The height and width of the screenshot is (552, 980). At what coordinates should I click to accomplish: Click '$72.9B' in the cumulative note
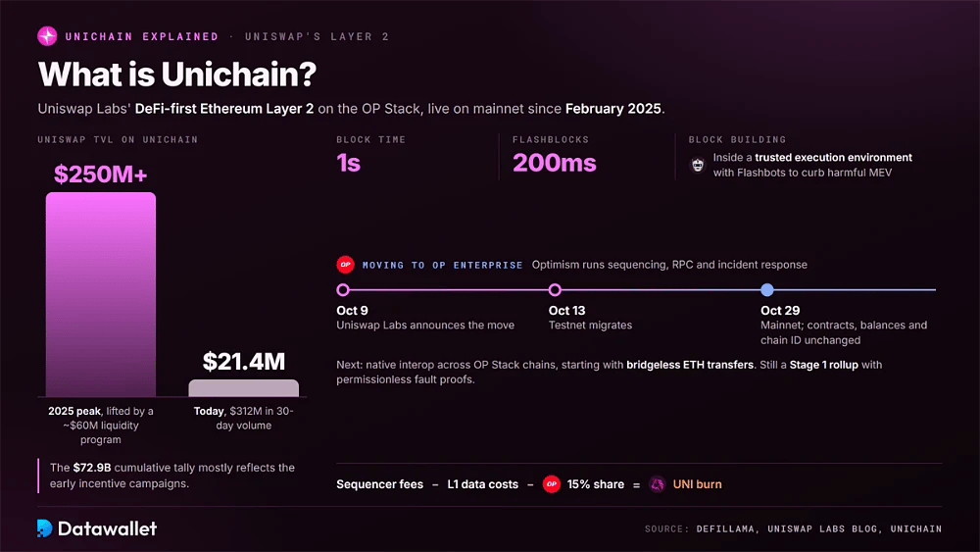click(92, 468)
